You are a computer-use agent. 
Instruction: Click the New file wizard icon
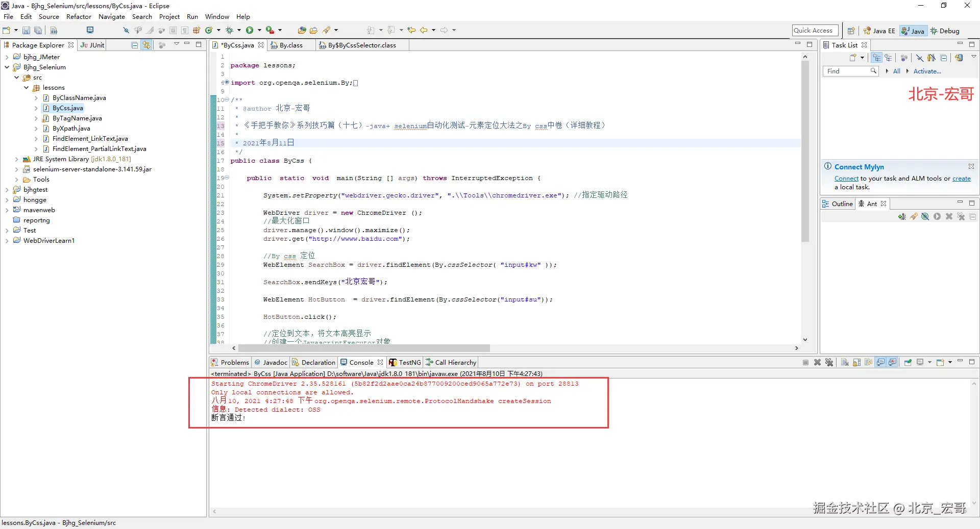click(7, 30)
